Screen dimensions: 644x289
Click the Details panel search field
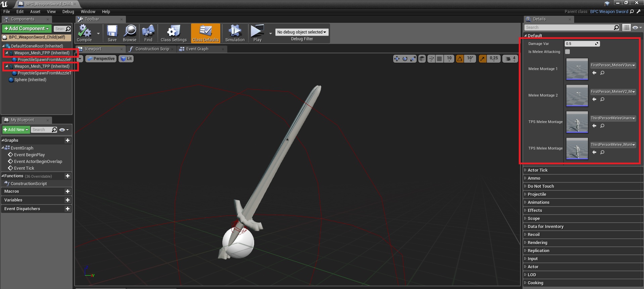point(569,27)
